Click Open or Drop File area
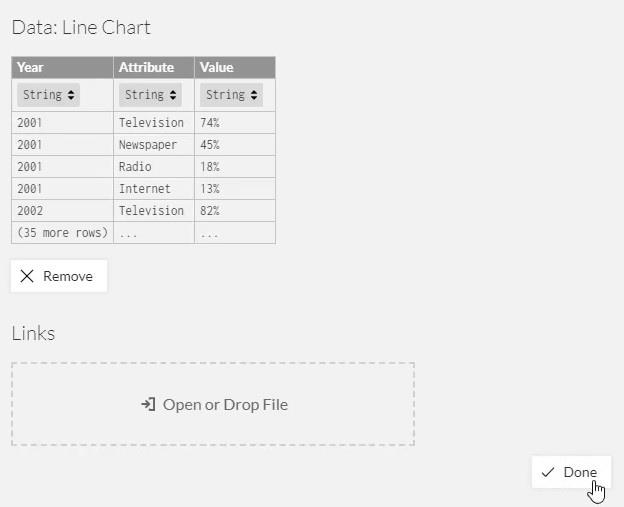624x507 pixels. tap(213, 404)
